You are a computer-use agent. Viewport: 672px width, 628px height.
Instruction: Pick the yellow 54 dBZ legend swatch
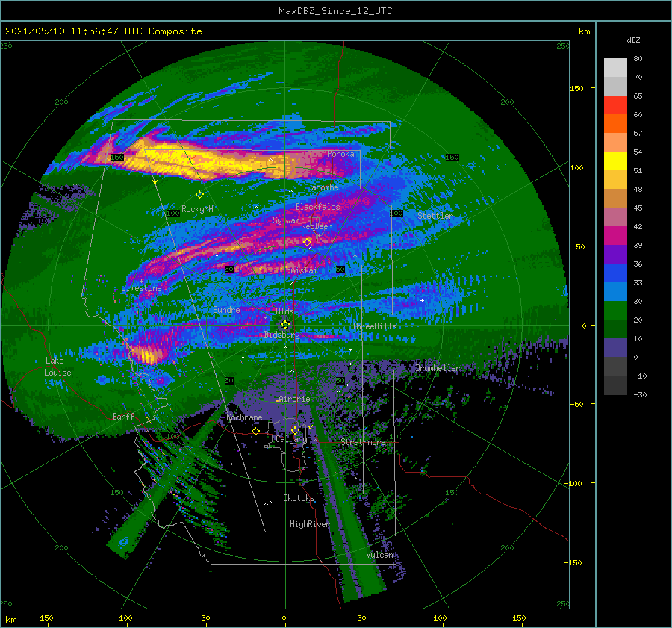[615, 161]
